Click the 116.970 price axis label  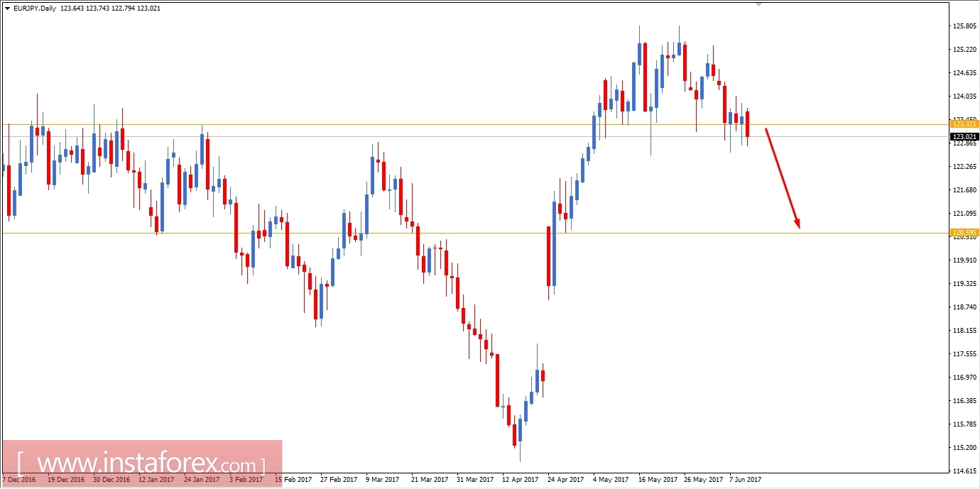pos(966,378)
